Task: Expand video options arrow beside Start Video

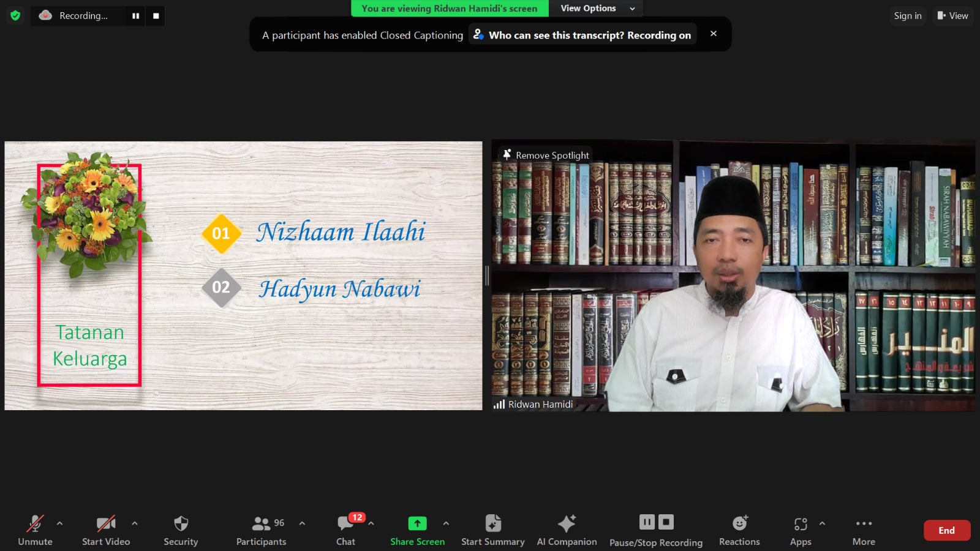Action: tap(135, 523)
